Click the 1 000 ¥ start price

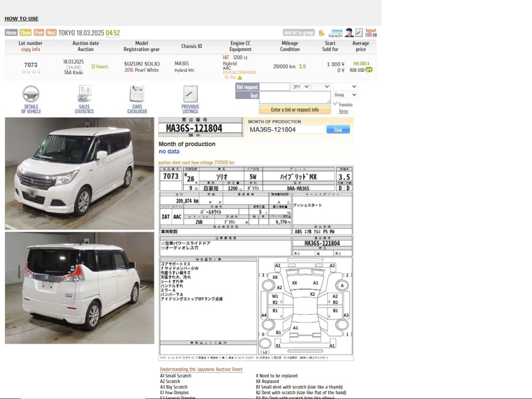click(336, 64)
